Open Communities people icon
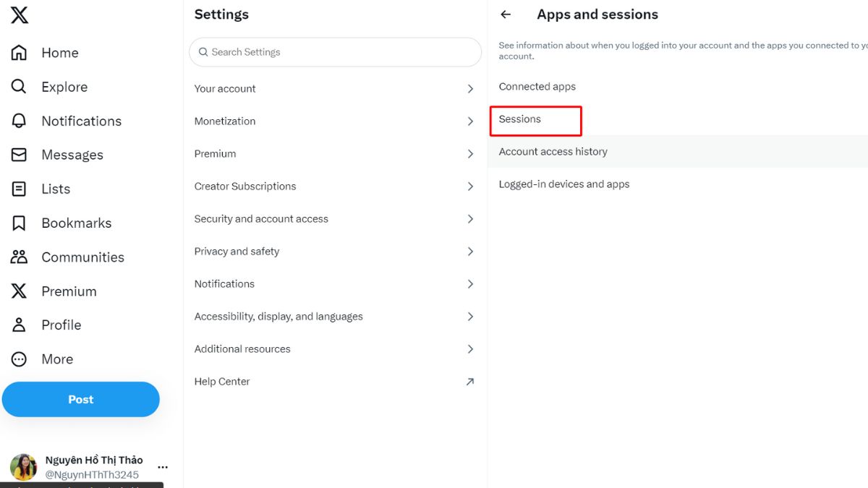The image size is (868, 488). coord(19,257)
